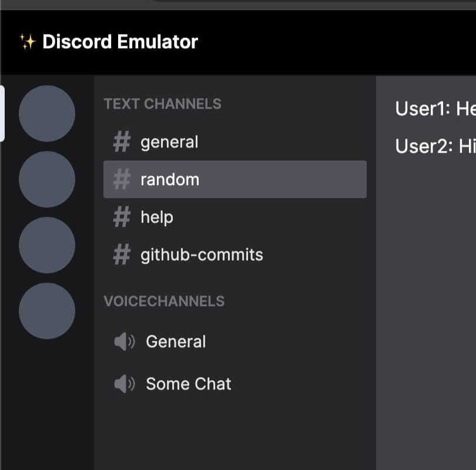The image size is (476, 470).
Task: Click the hash icon beside general
Action: tap(122, 142)
